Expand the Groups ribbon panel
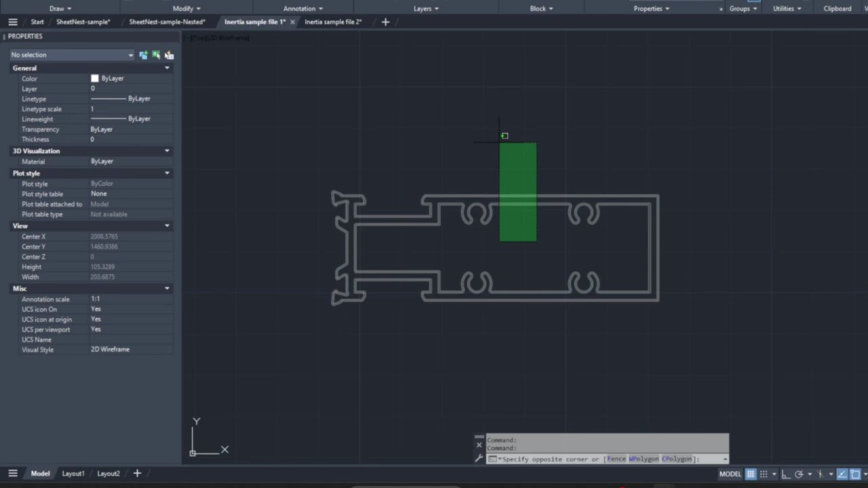Image resolution: width=868 pixels, height=488 pixels. click(x=743, y=8)
